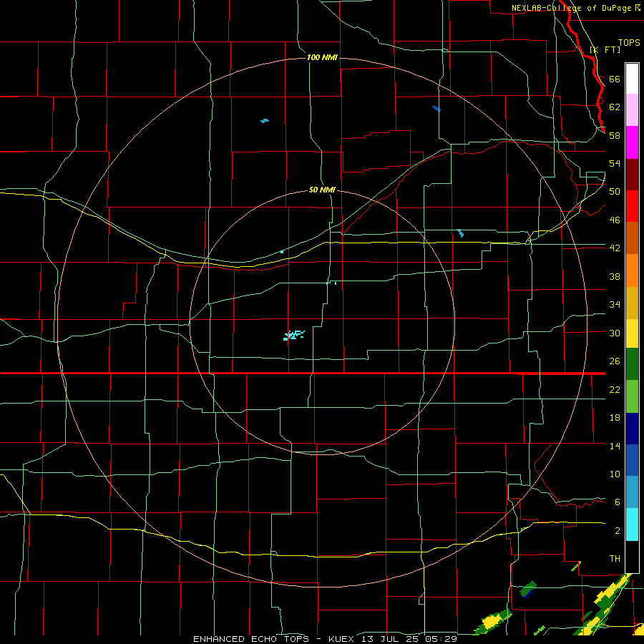The height and width of the screenshot is (644, 644).
Task: Click the 10 legend value
Action: tap(615, 474)
